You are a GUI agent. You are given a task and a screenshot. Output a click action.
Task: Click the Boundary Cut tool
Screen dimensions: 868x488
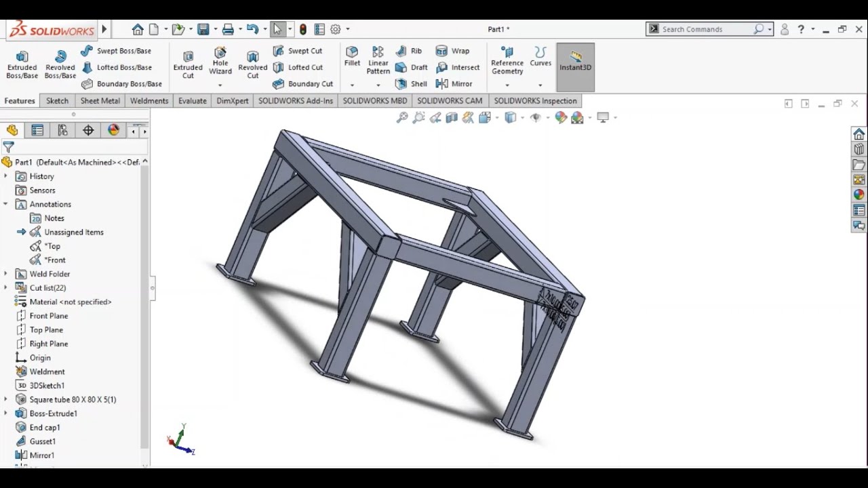pos(302,84)
